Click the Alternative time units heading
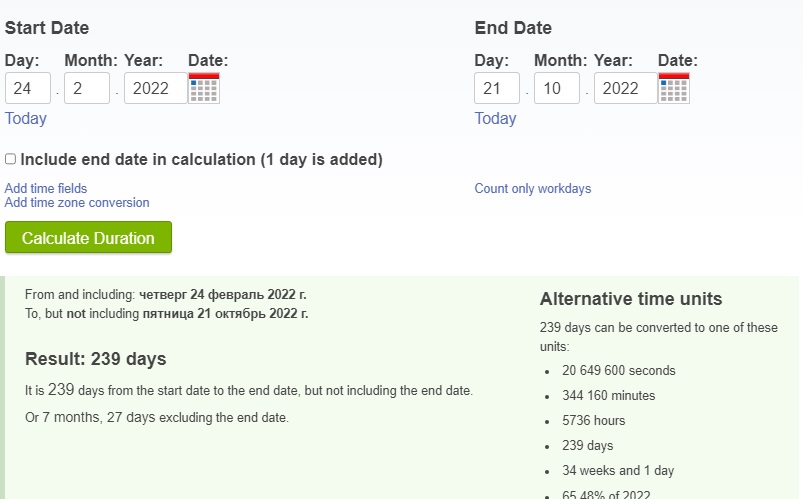The height and width of the screenshot is (499, 803). point(631,299)
